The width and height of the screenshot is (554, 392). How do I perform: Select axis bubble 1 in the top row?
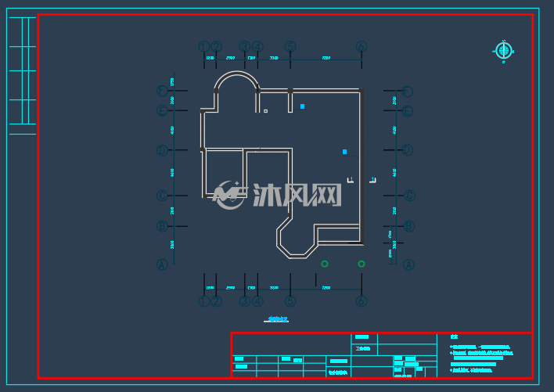[204, 47]
